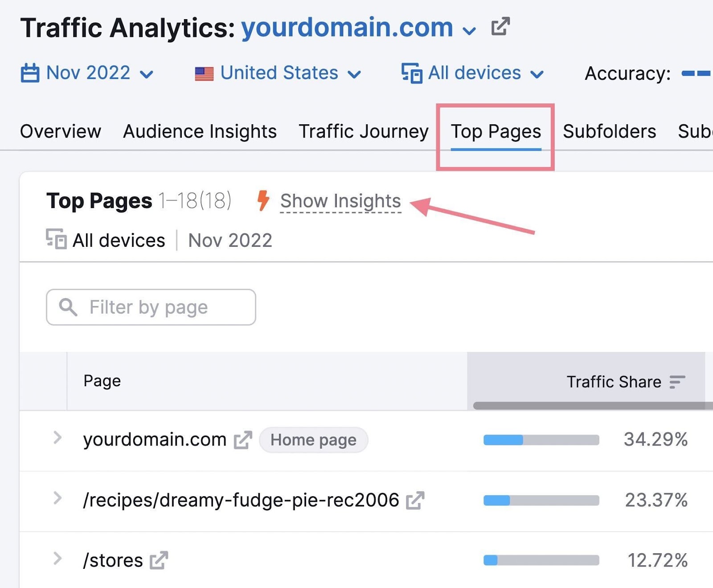Click the Show Insights link
Image resolution: width=713 pixels, height=588 pixels.
[x=340, y=201]
